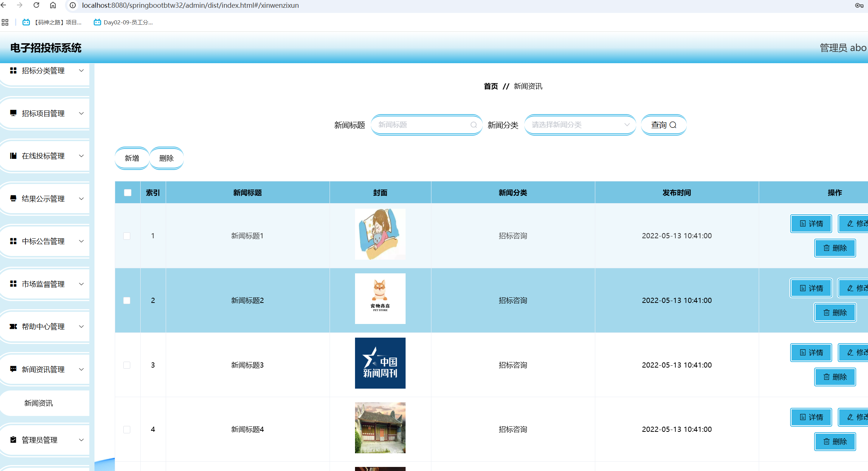Click the 首页 breadcrumb link
This screenshot has height=471, width=868.
pos(491,86)
